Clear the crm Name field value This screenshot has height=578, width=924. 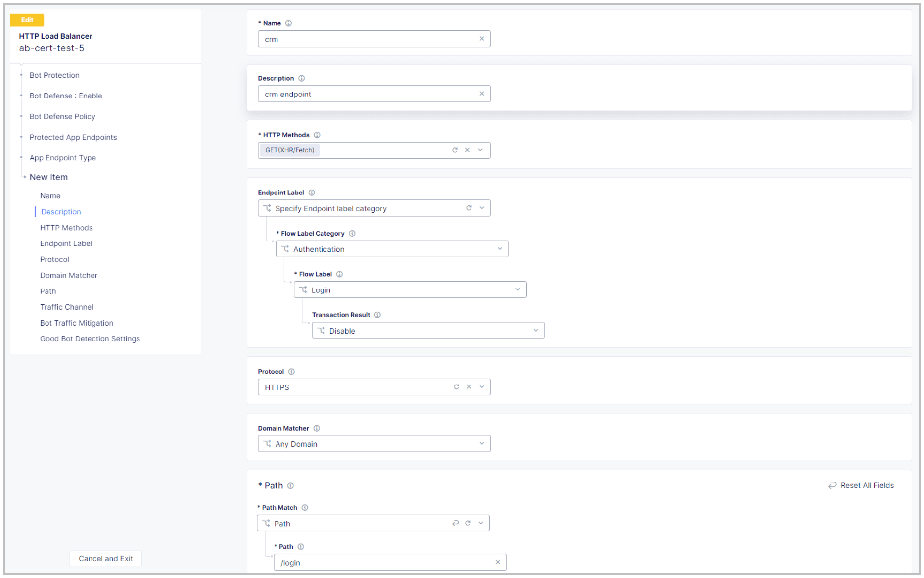[481, 39]
